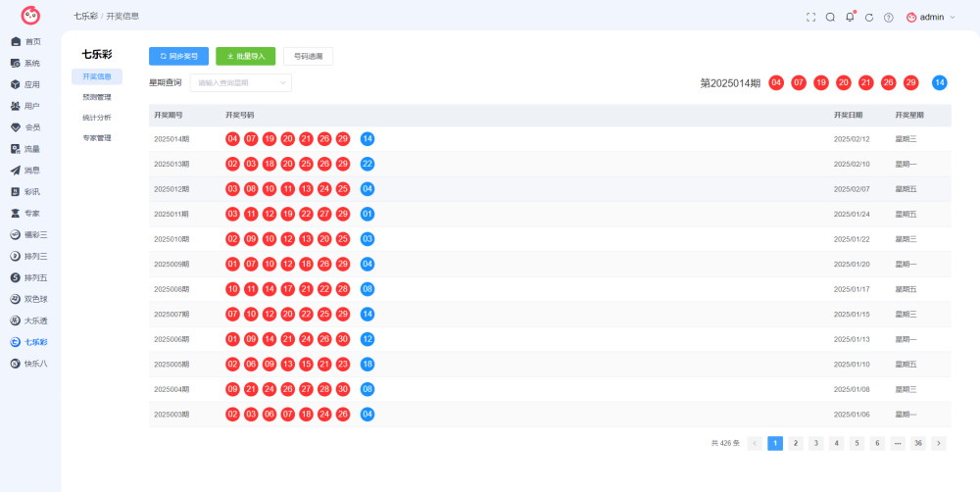Screen dimensions: 980x492
Task: Expand the admin user menu
Action: [x=931, y=18]
